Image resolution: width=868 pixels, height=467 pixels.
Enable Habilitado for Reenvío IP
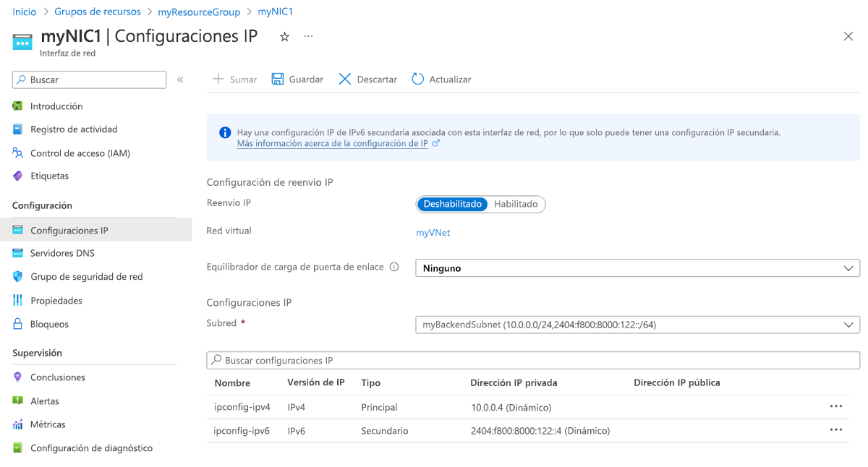click(x=516, y=204)
